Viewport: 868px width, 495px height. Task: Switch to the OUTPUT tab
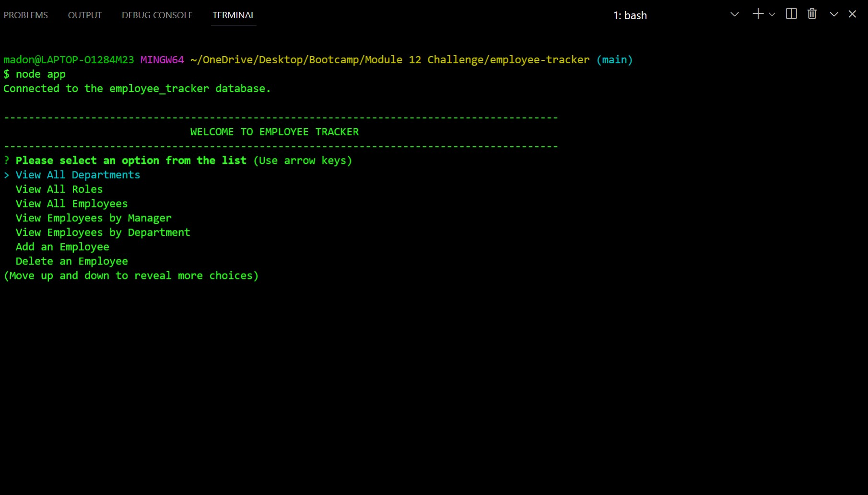click(84, 15)
